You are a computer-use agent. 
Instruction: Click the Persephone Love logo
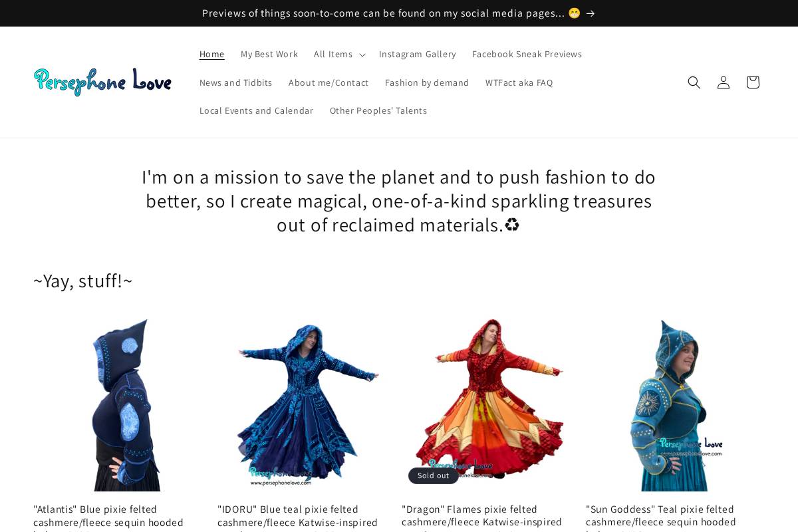coord(102,82)
